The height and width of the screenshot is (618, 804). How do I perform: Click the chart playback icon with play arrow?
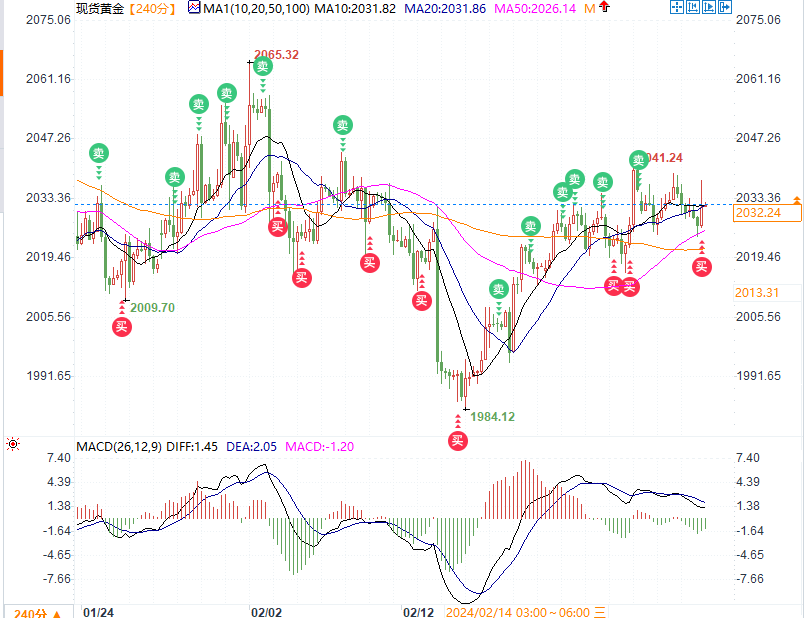(x=709, y=7)
